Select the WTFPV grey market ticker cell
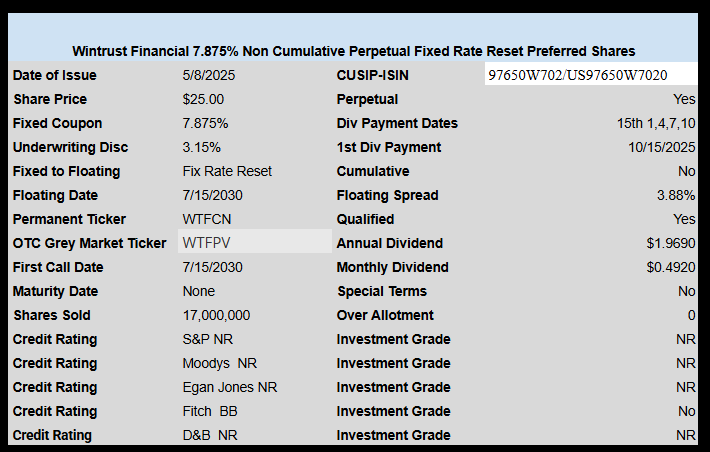The image size is (710, 452). pyautogui.click(x=255, y=243)
